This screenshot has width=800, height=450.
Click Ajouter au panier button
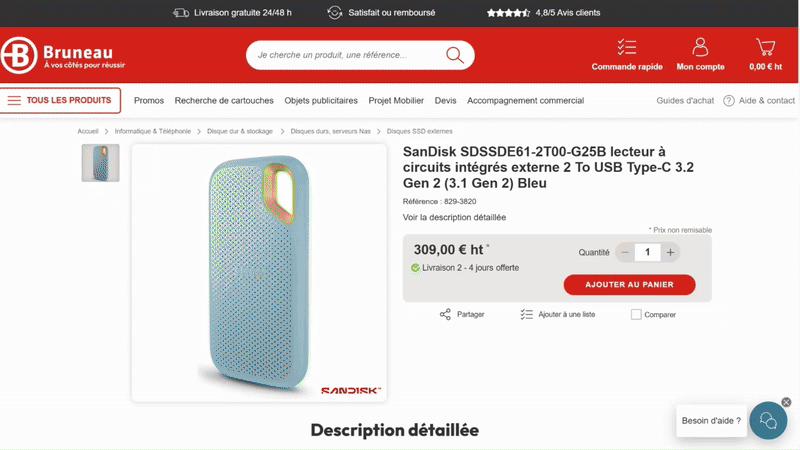coord(629,285)
